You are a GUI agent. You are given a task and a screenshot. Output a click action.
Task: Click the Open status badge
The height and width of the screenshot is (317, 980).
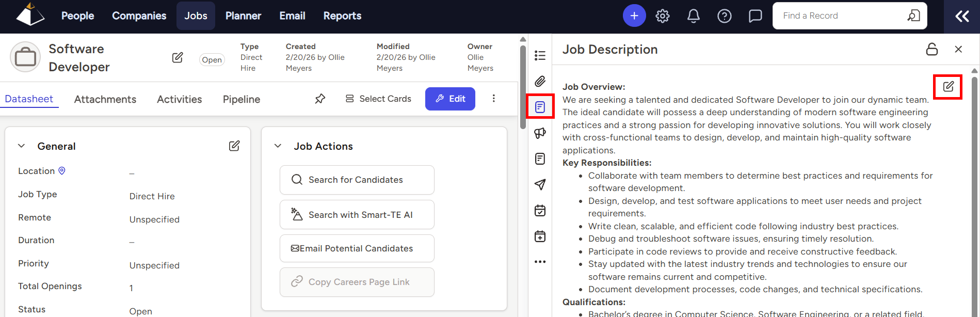[212, 60]
